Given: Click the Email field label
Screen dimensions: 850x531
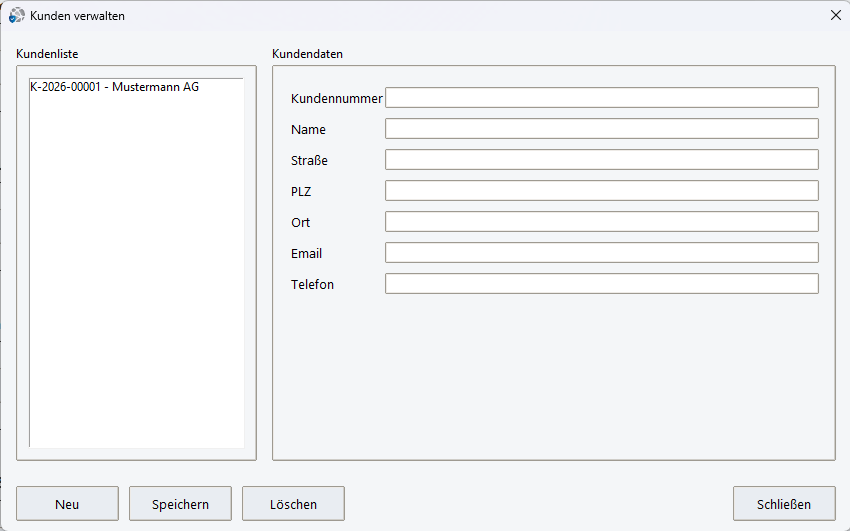Looking at the screenshot, I should click(x=306, y=254).
